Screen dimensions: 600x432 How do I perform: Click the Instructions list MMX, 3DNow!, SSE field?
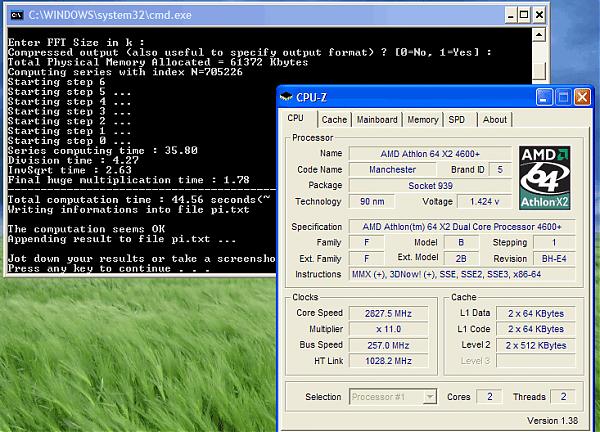[462, 274]
